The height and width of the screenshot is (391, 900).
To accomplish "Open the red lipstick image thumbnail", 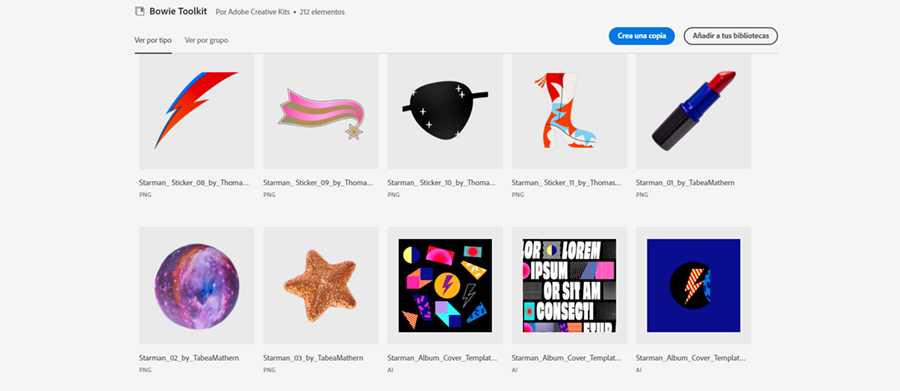I will coord(693,111).
